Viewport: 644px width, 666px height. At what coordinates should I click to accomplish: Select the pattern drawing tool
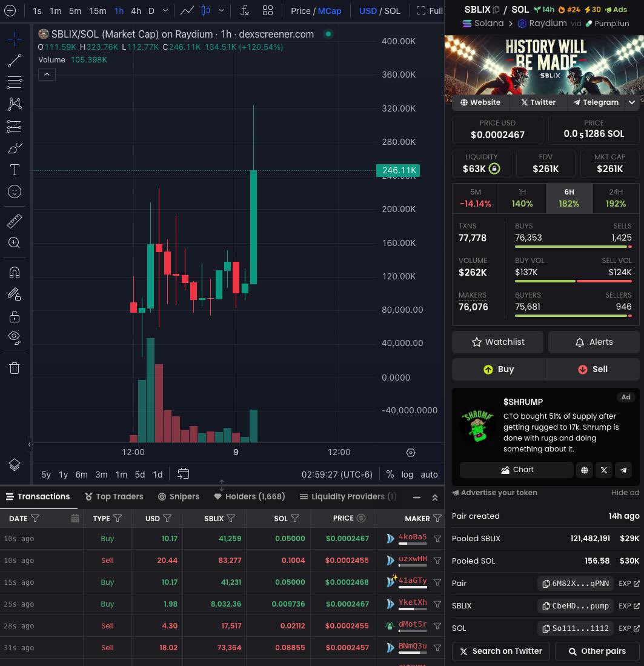click(x=15, y=104)
